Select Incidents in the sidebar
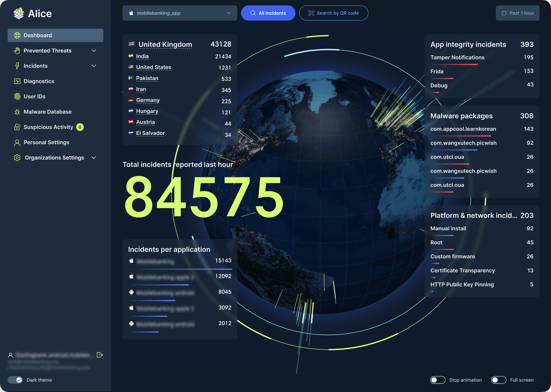551x392 pixels. [x=36, y=66]
